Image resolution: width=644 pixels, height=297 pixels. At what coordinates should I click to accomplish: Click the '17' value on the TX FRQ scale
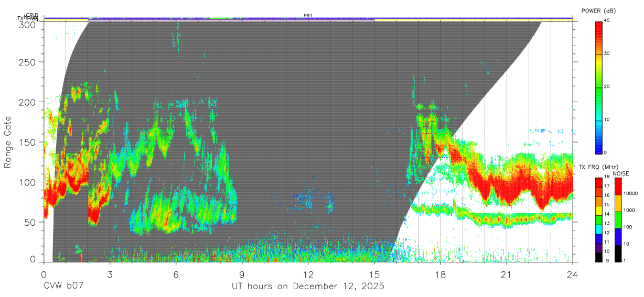(607, 186)
